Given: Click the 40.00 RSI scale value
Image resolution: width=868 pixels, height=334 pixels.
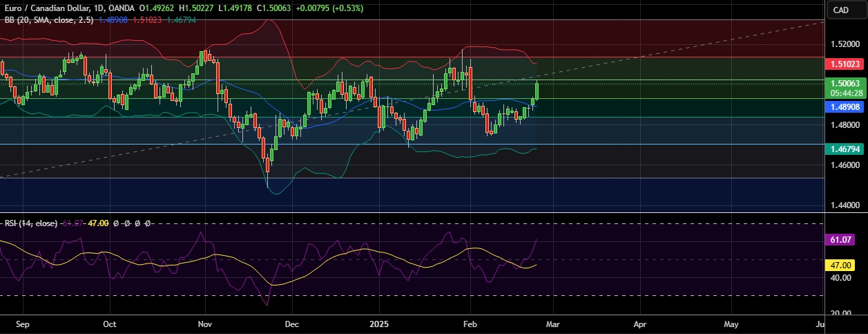Looking at the screenshot, I should pyautogui.click(x=840, y=278).
